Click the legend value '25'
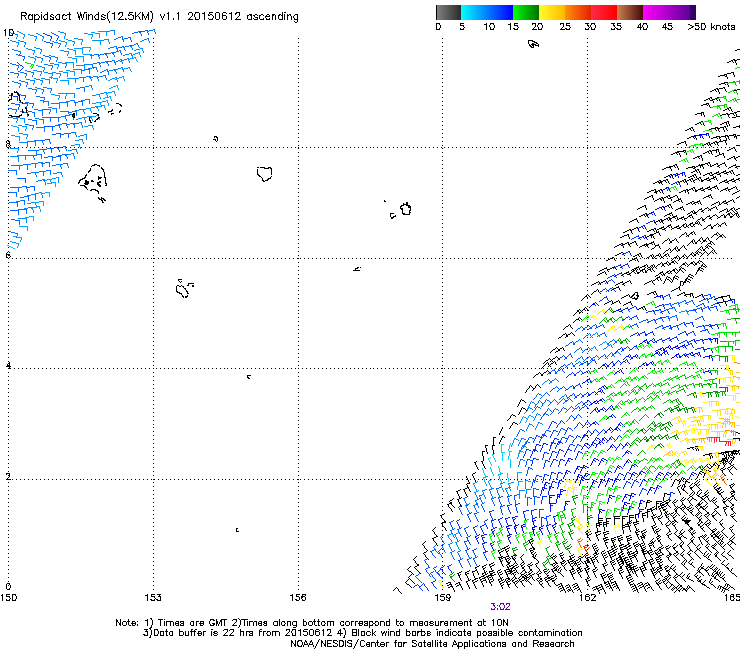740x650 pixels. click(565, 27)
